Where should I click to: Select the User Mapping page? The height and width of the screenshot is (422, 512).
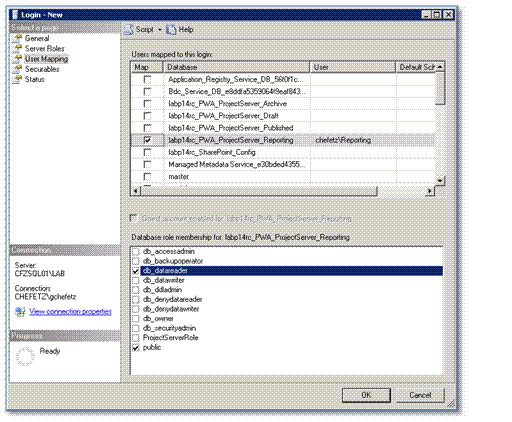click(46, 59)
